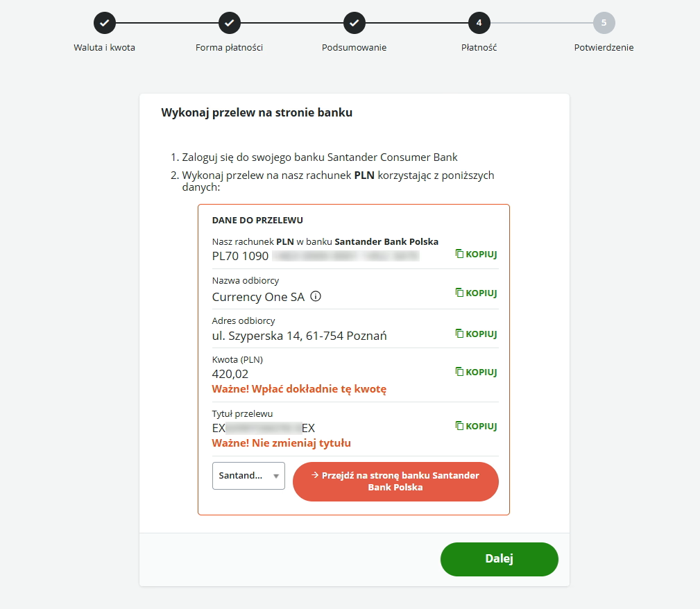The width and height of the screenshot is (700, 609).
Task: Click the Forma płatności step label
Action: [x=229, y=48]
